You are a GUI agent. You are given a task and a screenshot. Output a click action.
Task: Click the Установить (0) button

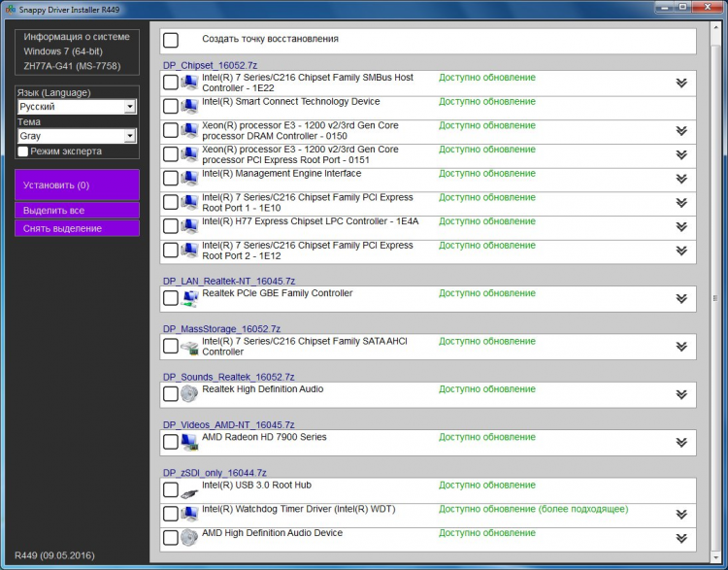coord(77,184)
